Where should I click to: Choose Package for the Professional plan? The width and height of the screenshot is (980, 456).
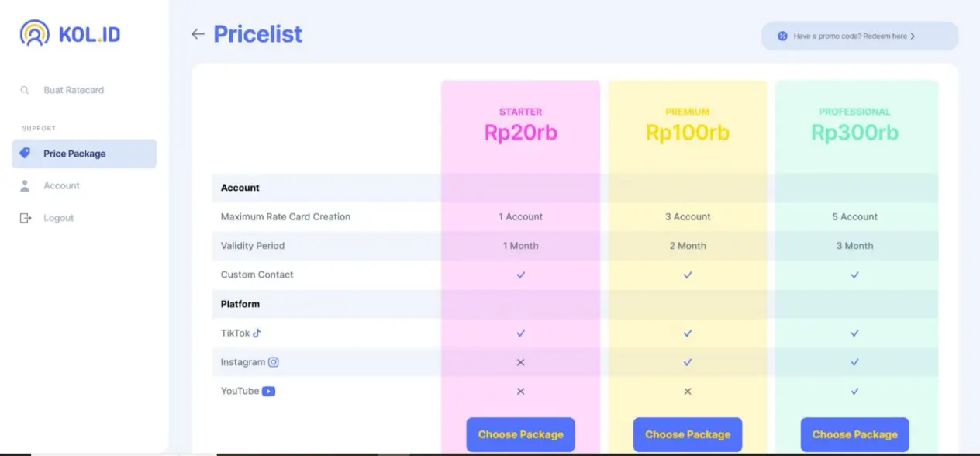click(x=854, y=434)
